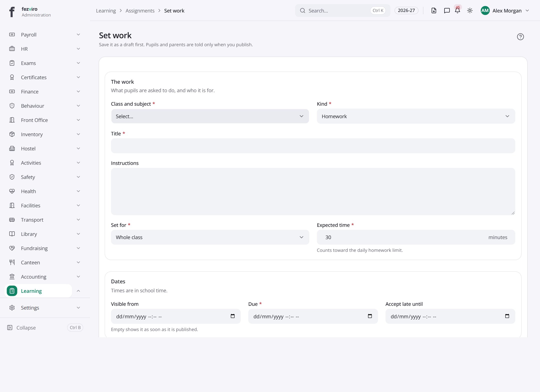Go to Learning breadcrumb link
This screenshot has height=392, width=540.
click(x=106, y=11)
